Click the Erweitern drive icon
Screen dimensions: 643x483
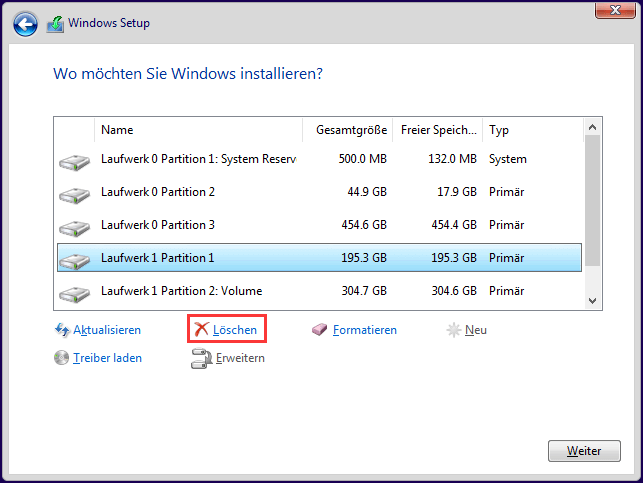201,358
